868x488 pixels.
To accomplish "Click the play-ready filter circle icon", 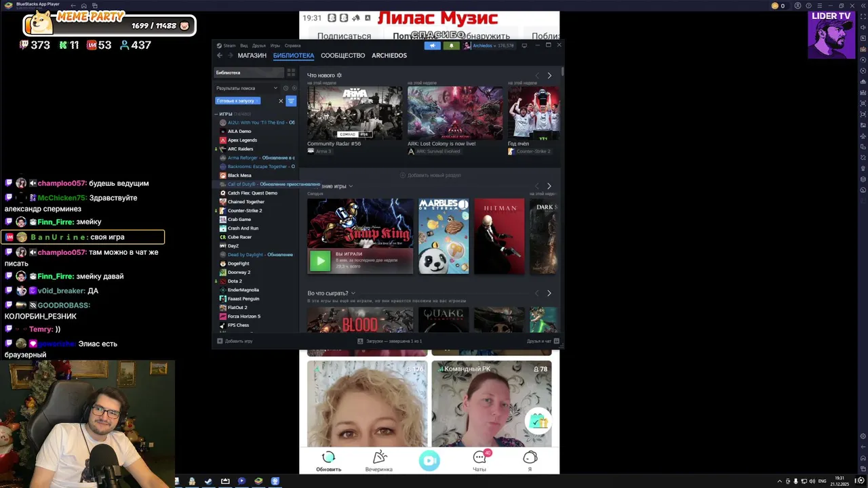I will coord(294,88).
